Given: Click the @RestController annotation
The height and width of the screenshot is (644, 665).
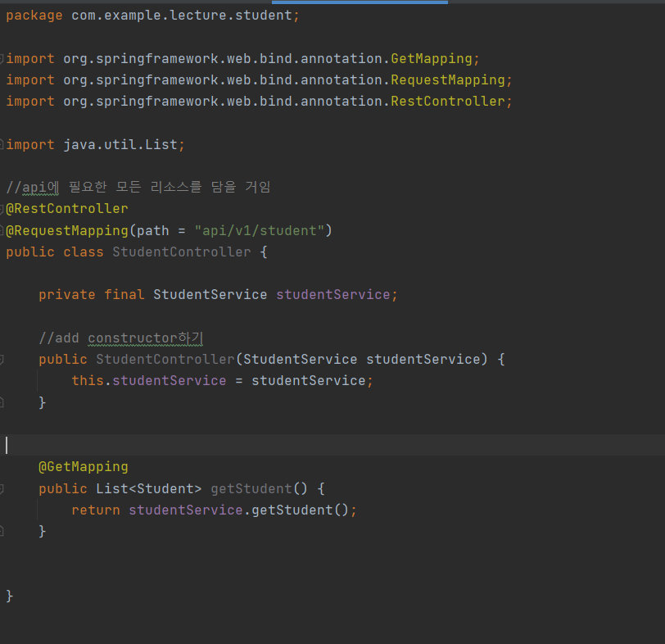Looking at the screenshot, I should [67, 209].
